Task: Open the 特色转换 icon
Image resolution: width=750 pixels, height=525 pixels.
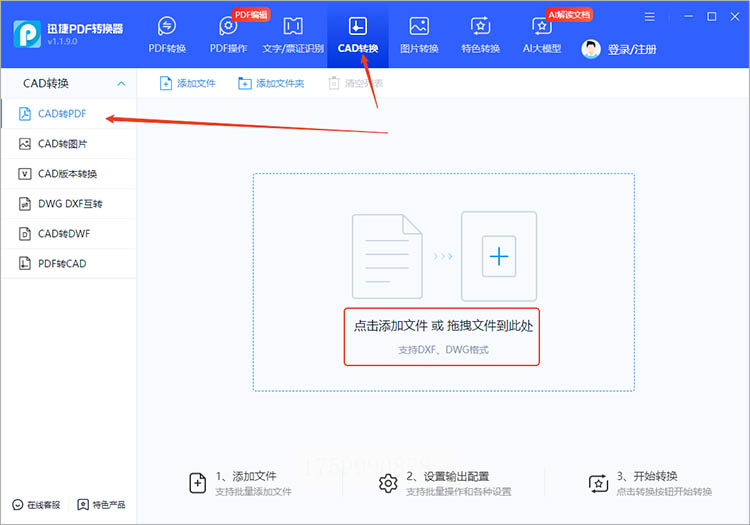Action: click(x=480, y=26)
